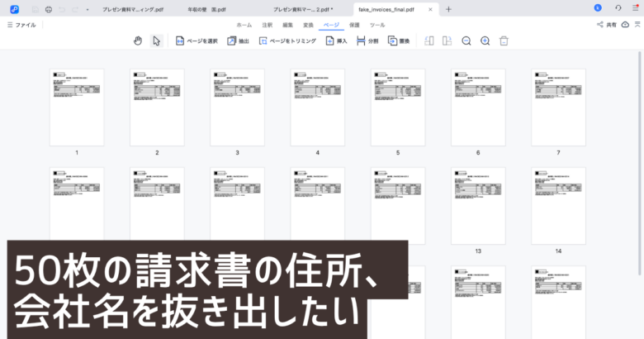The image size is (644, 339).
Task: Click the print icon in title bar
Action: pos(49,9)
